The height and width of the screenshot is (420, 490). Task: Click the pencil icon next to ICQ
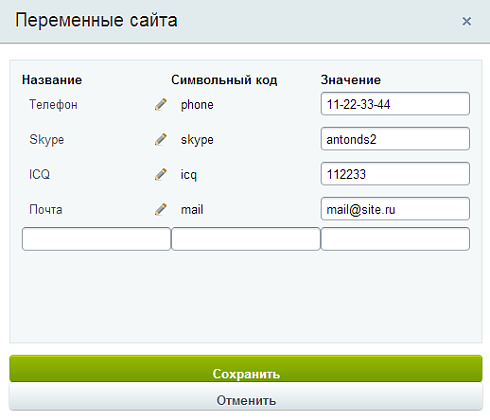point(161,174)
